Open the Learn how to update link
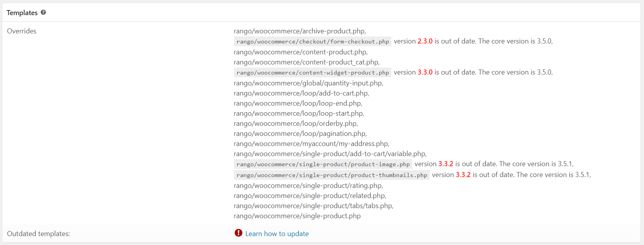This screenshot has height=245, width=644. coord(277,234)
